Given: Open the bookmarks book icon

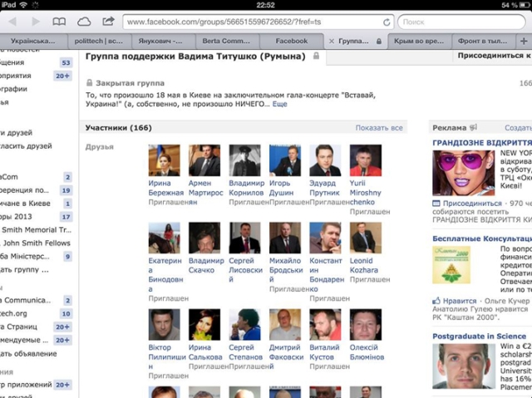Looking at the screenshot, I should (x=59, y=22).
